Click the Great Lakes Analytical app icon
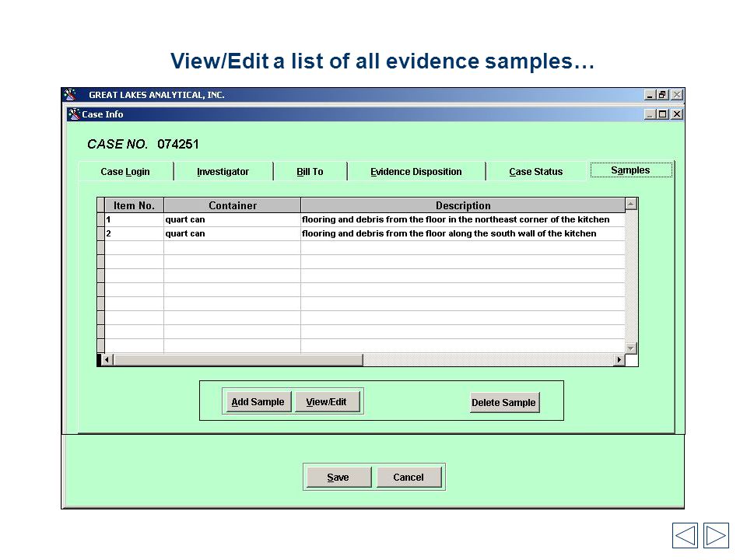The image size is (747, 560). pos(71,94)
